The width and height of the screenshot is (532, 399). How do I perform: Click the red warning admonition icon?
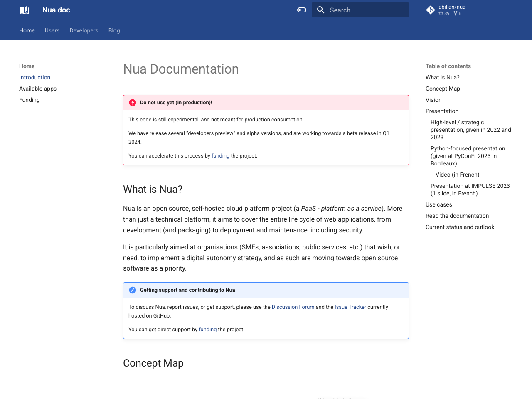click(x=133, y=103)
